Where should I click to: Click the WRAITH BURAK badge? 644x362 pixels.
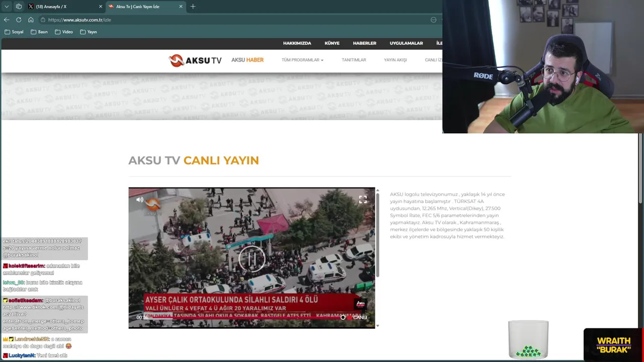tap(613, 344)
